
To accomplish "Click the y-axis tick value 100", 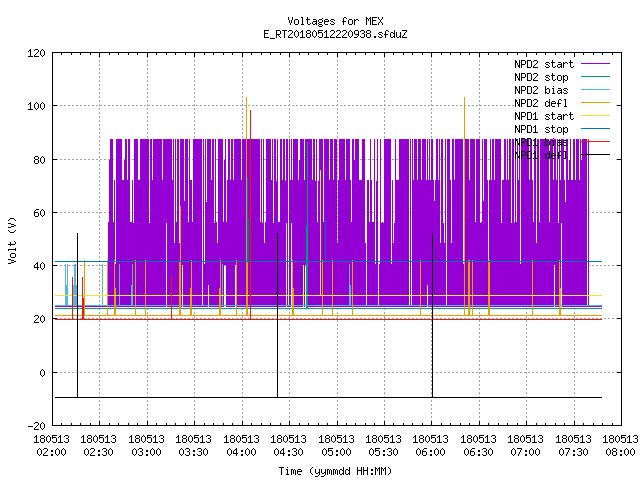I will tap(36, 106).
